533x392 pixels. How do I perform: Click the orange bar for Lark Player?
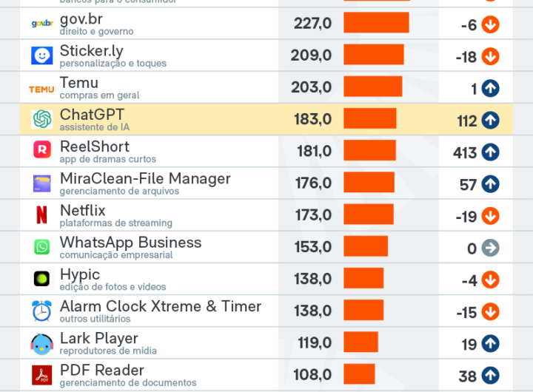click(361, 343)
